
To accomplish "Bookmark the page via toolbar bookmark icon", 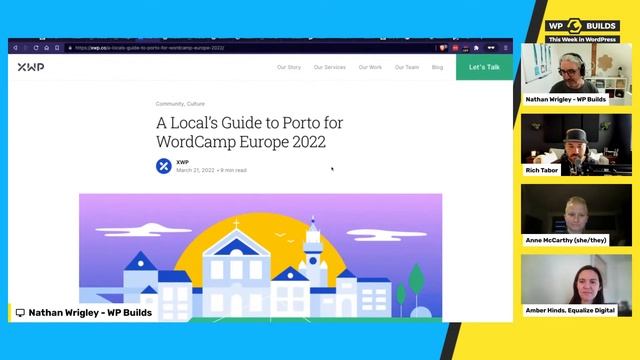I will point(57,48).
